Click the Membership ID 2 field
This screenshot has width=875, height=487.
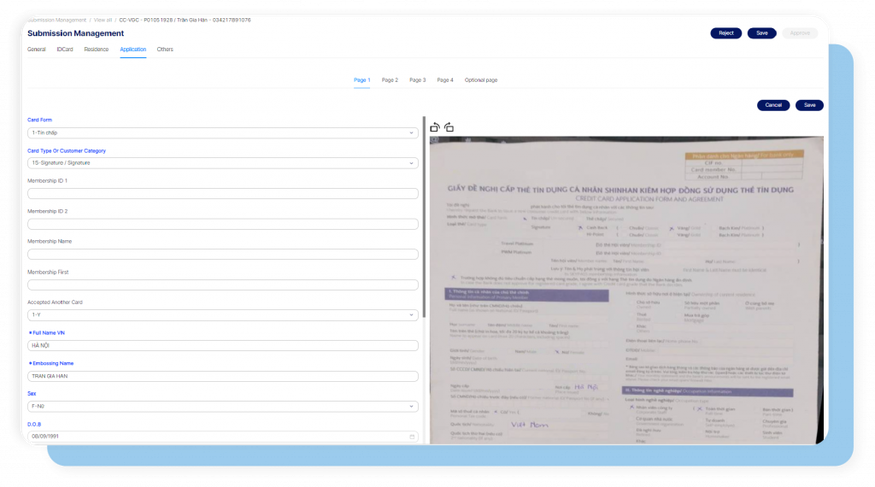[223, 224]
